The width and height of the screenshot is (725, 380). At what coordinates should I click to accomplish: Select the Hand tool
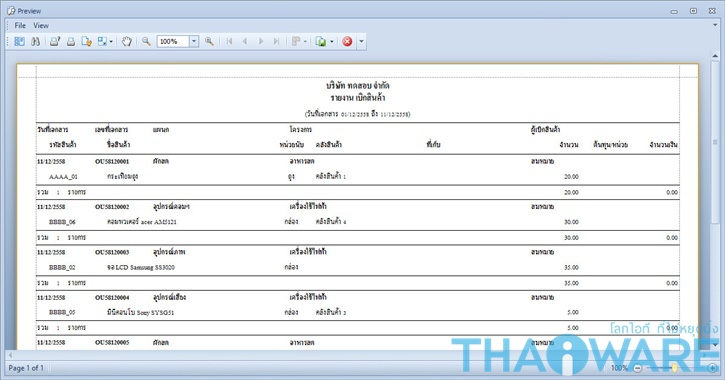click(x=126, y=42)
